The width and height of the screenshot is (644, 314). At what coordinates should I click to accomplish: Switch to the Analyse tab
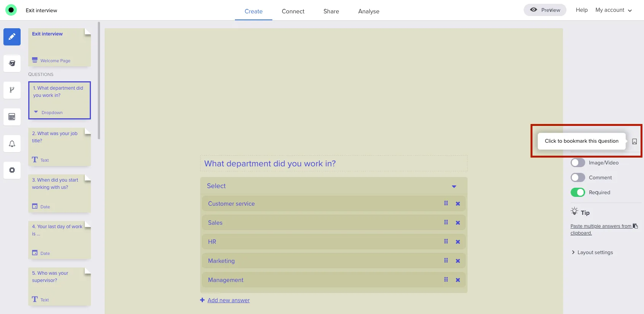tap(369, 11)
